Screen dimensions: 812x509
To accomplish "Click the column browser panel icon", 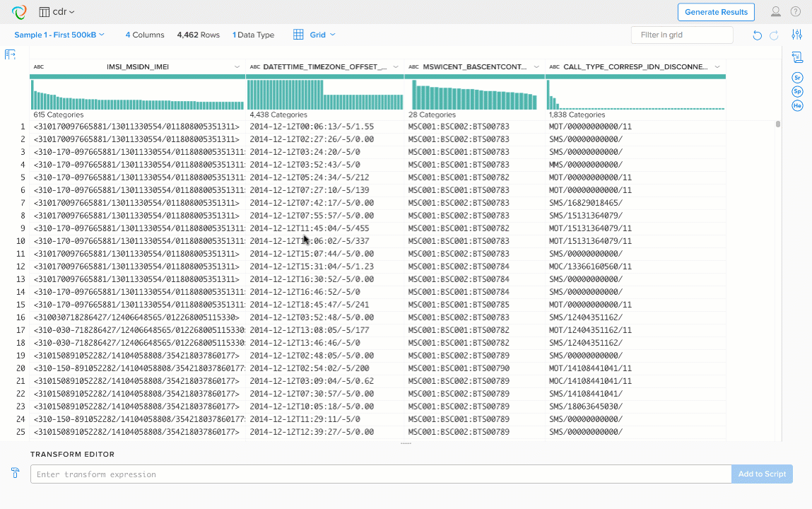I will tap(10, 54).
